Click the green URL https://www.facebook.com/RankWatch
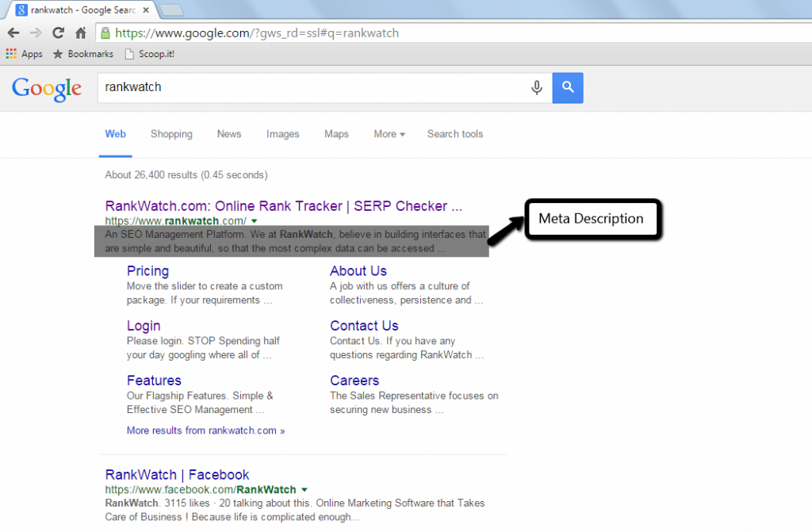Screen dimensions: 812x532 (x=201, y=490)
